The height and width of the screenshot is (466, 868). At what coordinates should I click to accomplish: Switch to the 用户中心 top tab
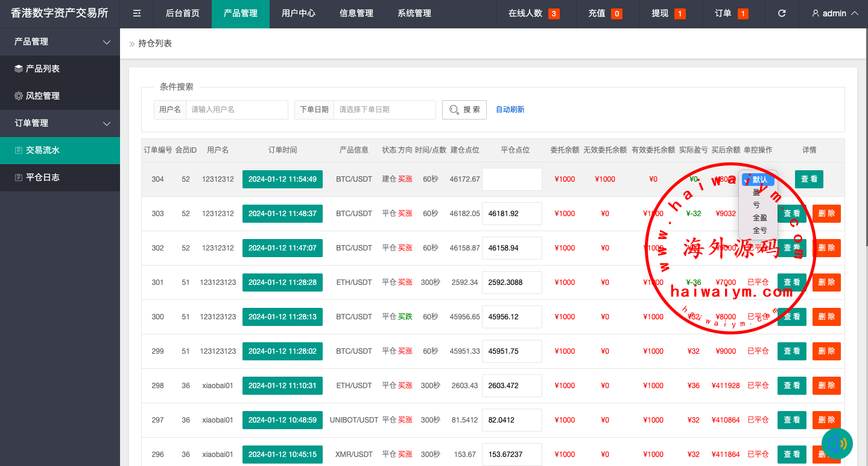299,13
